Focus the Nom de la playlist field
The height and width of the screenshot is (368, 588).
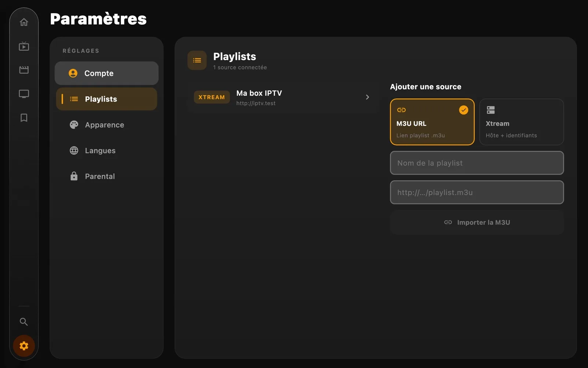[477, 163]
